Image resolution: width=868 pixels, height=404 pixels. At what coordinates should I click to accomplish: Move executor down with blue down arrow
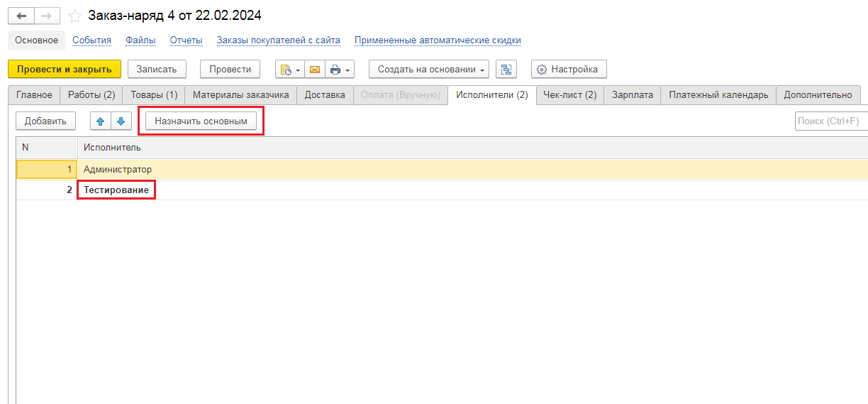click(x=121, y=121)
